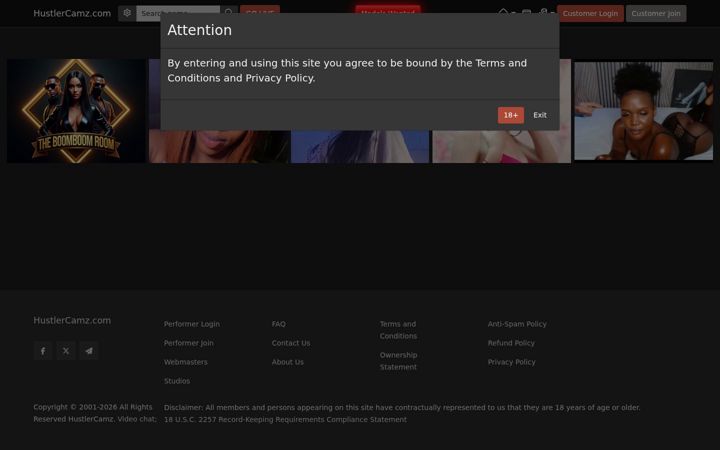The image size is (720, 450).
Task: Confirm age with the 18+ button
Action: click(x=511, y=115)
